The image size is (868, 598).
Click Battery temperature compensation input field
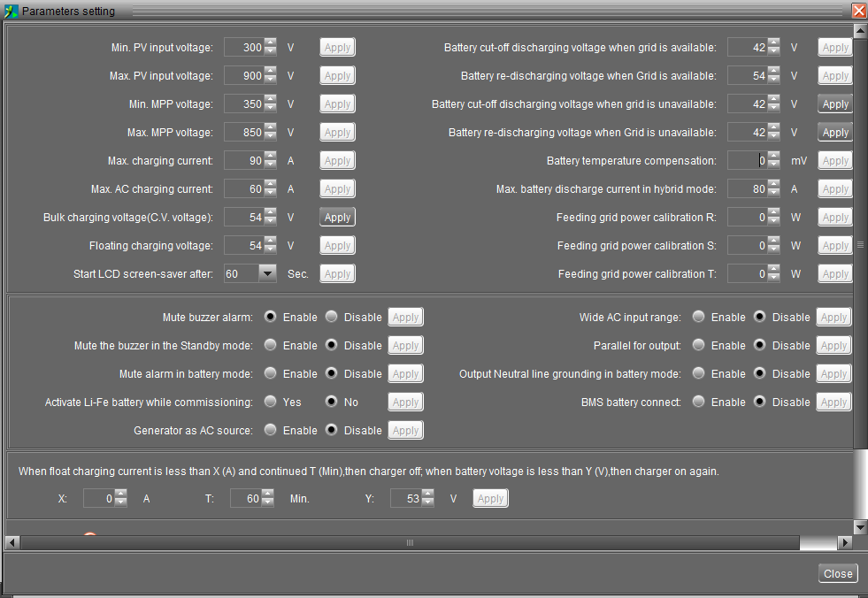(x=746, y=161)
